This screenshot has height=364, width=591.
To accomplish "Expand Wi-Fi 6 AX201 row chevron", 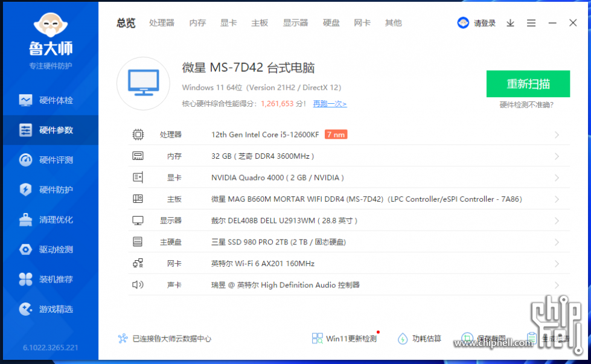I will pyautogui.click(x=557, y=263).
